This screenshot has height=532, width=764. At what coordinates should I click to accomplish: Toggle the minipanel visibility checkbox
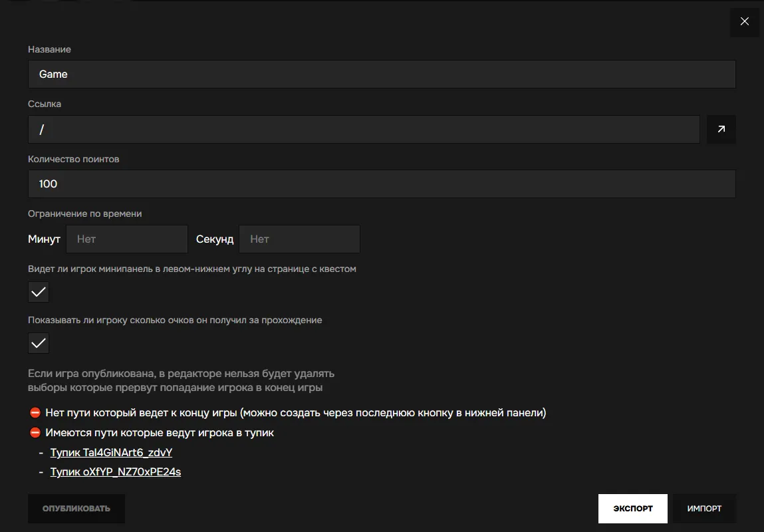click(39, 292)
